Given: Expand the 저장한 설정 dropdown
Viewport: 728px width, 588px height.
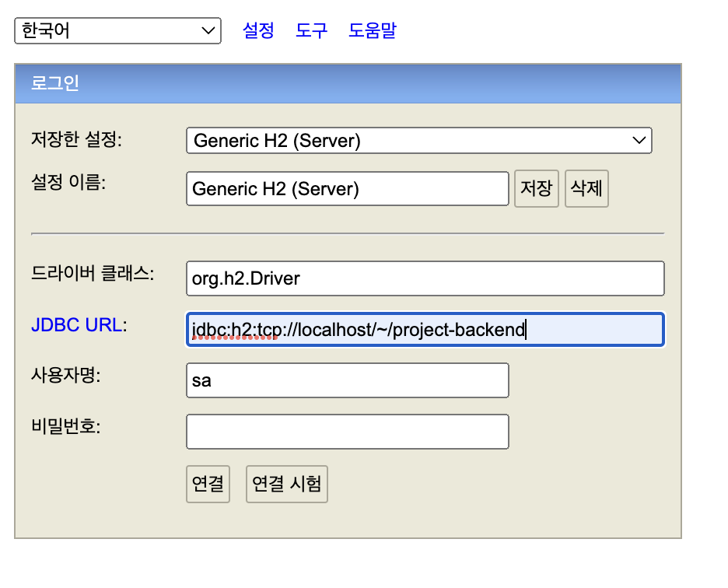Looking at the screenshot, I should (418, 140).
